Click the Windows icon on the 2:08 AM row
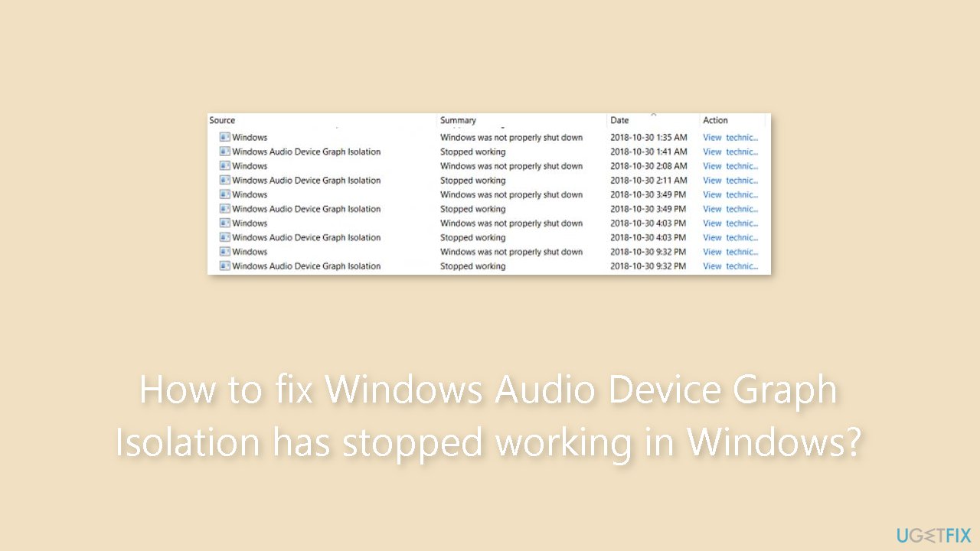Image resolution: width=980 pixels, height=551 pixels. 224,166
